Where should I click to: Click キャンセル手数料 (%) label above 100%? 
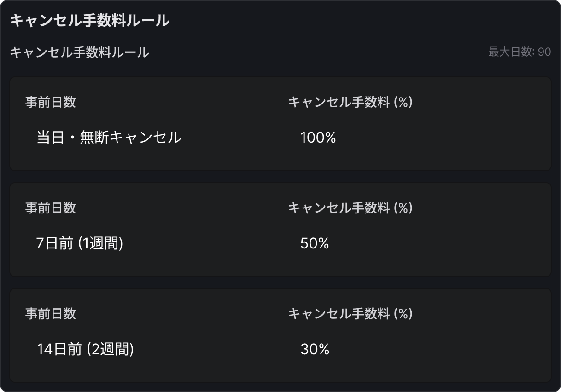point(350,102)
